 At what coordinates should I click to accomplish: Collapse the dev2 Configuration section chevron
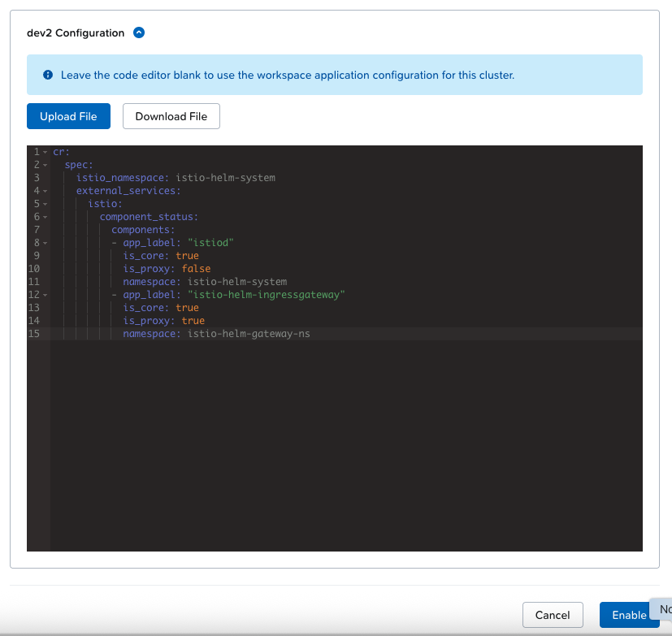coord(139,33)
